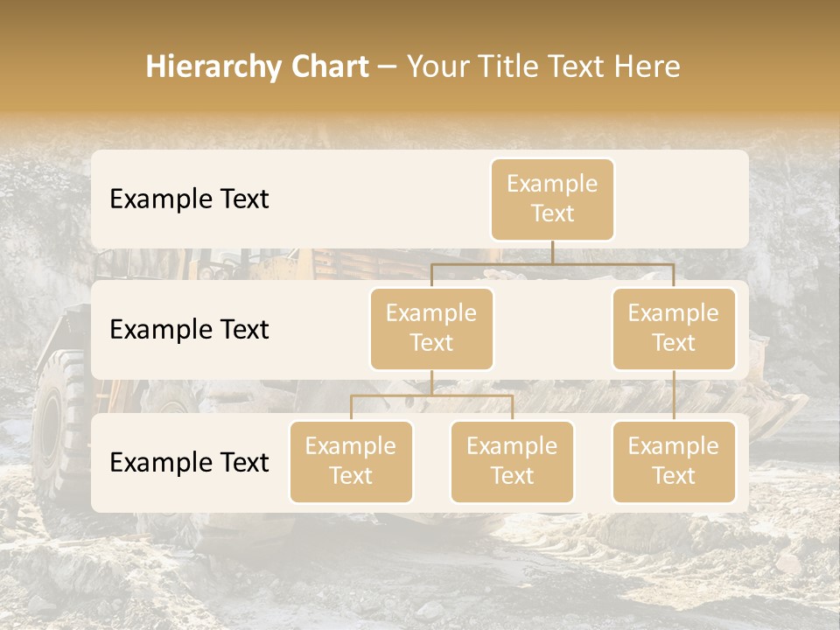The image size is (840, 630).
Task: Click the bottom row "Example Text" label
Action: coord(189,463)
